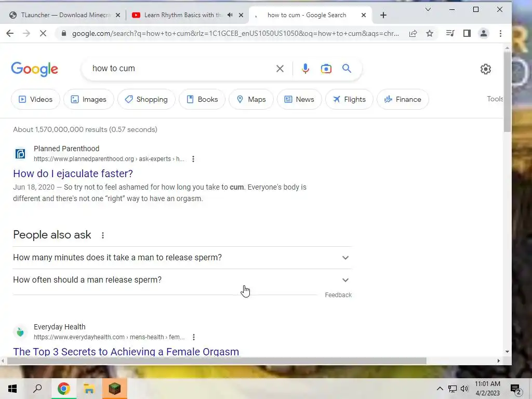Filter results by Images
The height and width of the screenshot is (399, 532).
pyautogui.click(x=88, y=99)
